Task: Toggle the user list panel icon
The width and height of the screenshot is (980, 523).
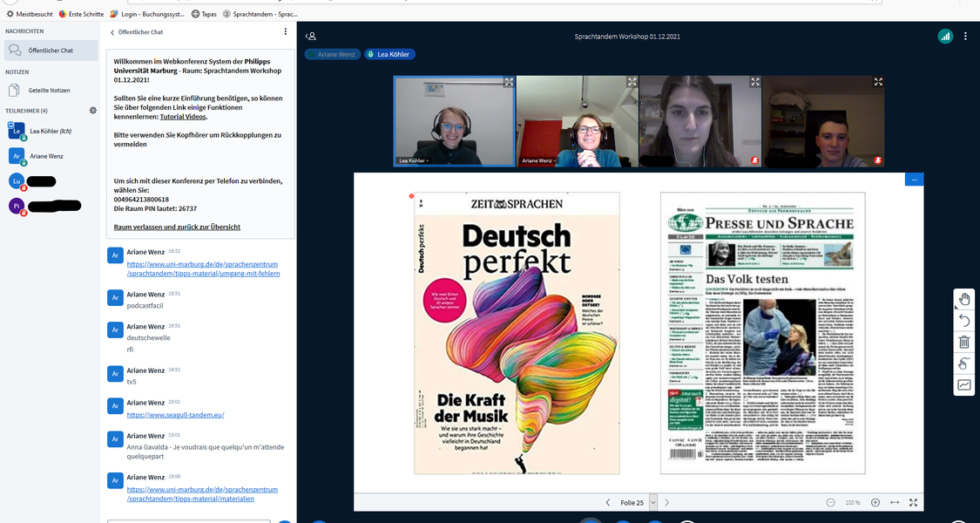Action: 311,37
